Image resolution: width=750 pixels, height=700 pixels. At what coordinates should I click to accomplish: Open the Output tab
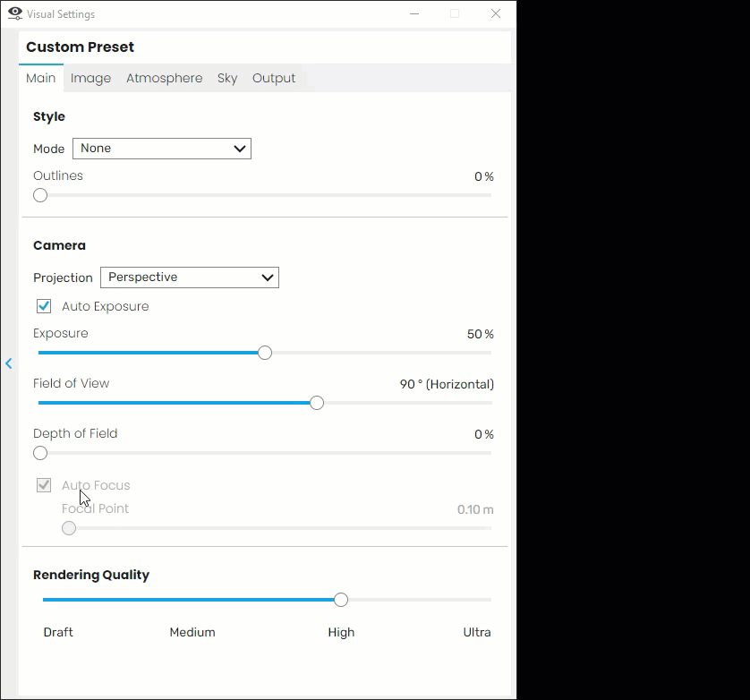[274, 78]
